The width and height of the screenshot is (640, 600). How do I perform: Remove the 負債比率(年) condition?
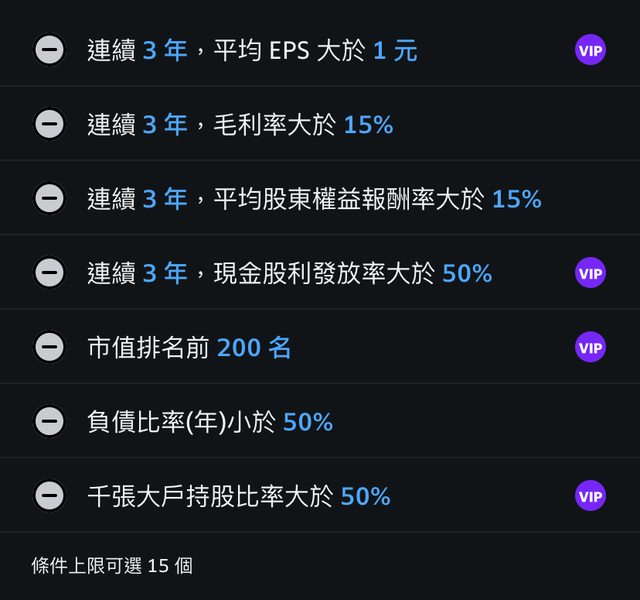49,421
